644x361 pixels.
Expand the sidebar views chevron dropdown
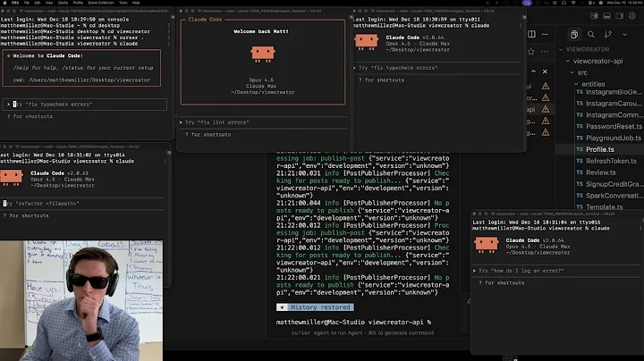[624, 35]
